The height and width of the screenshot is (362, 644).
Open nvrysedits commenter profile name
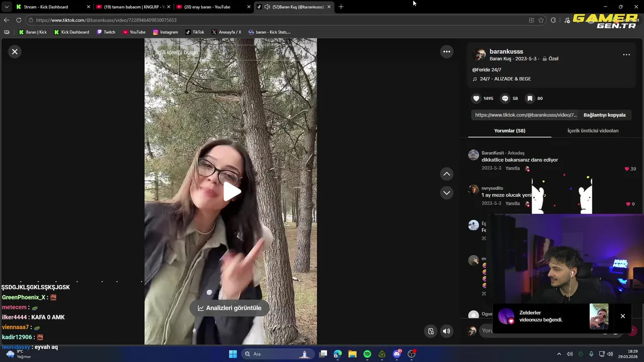pos(492,188)
